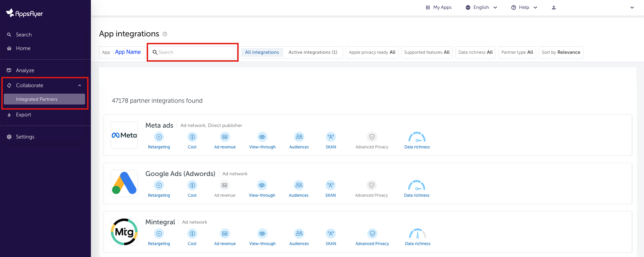
Task: Expand the account chevron at top right
Action: 632,7
